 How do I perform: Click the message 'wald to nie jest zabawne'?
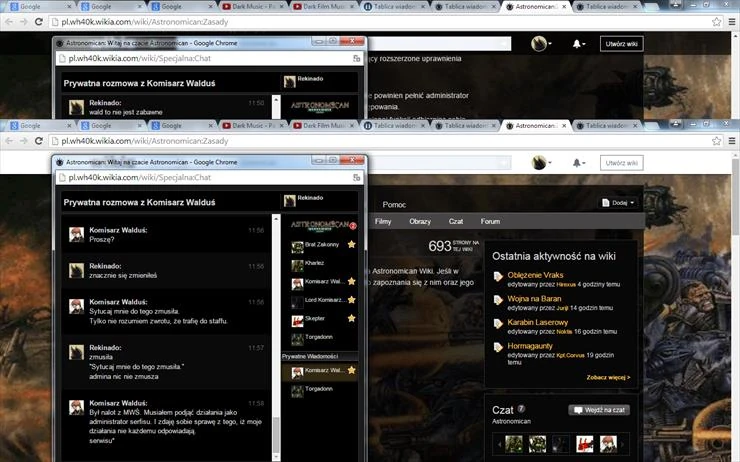pos(126,112)
